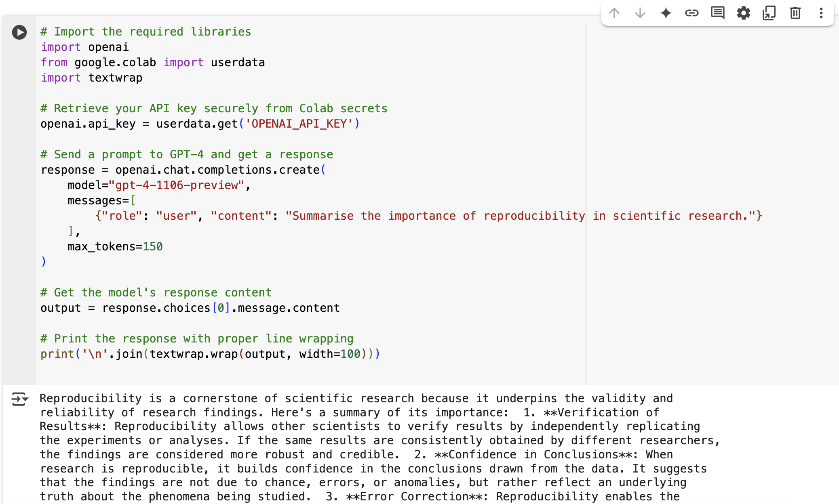
Task: Copy link to cell icon
Action: (x=691, y=13)
